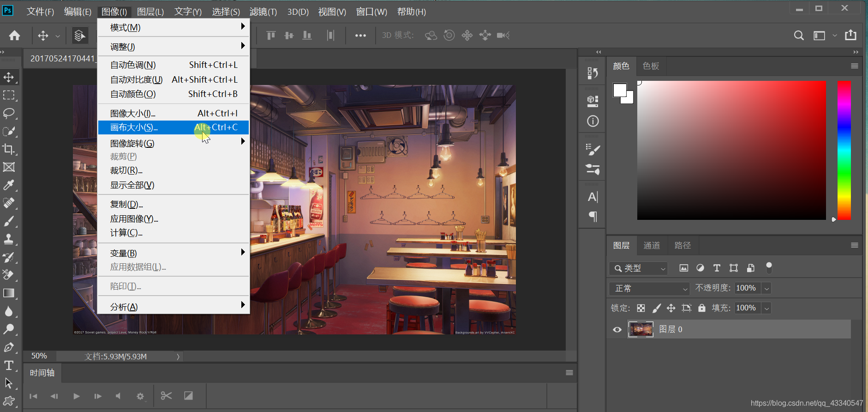Select the Horizontal Type tool
Viewport: 868px width, 412px height.
tap(9, 365)
